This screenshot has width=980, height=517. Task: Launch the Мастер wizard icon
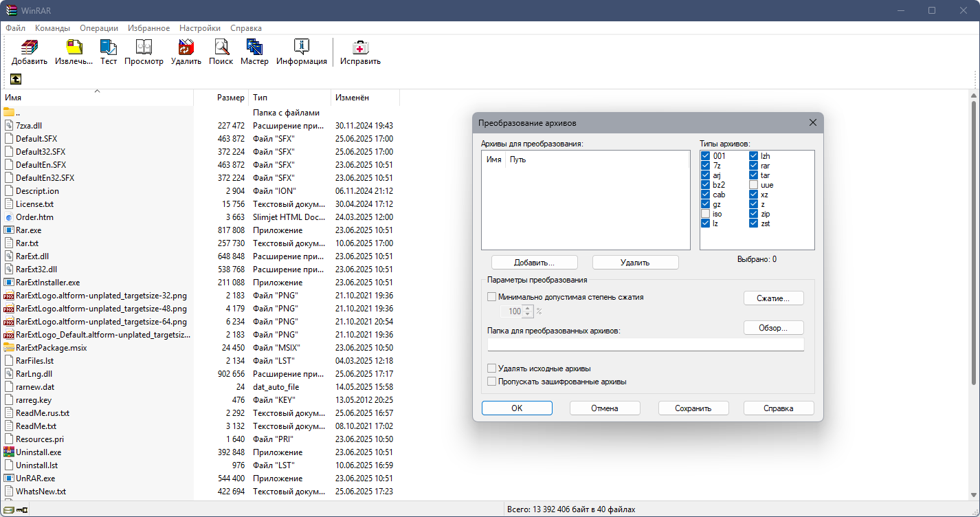254,47
